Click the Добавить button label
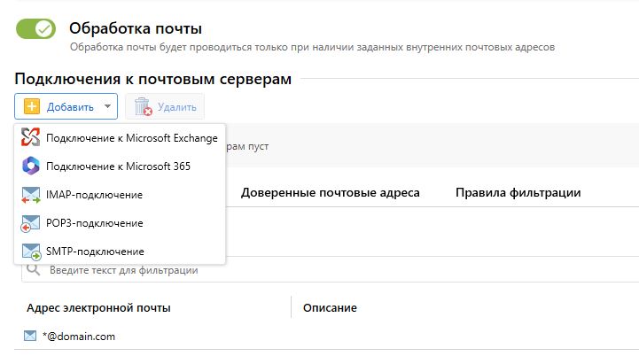This screenshot has width=639, height=364. click(x=70, y=107)
